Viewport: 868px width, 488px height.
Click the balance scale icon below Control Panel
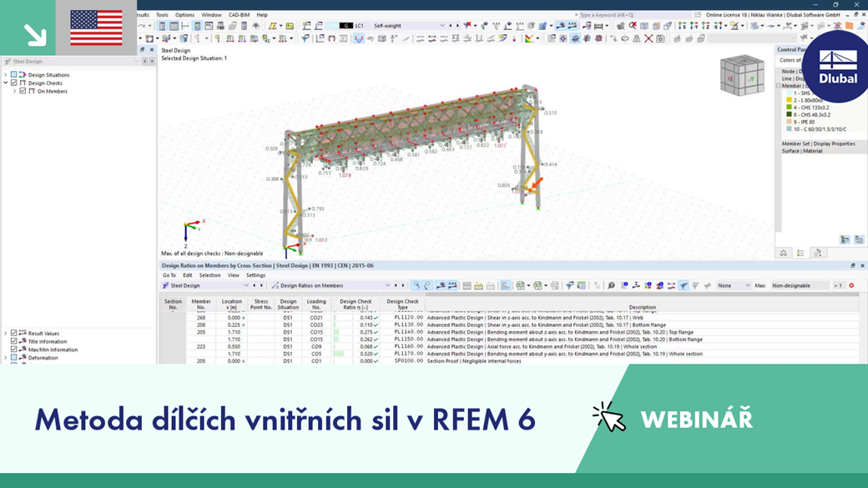click(x=784, y=253)
